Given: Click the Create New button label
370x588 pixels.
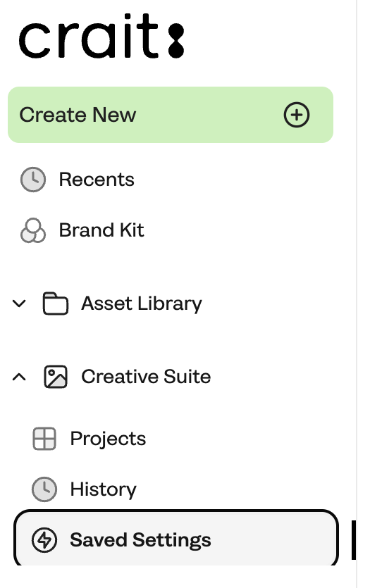Looking at the screenshot, I should click(x=78, y=115).
